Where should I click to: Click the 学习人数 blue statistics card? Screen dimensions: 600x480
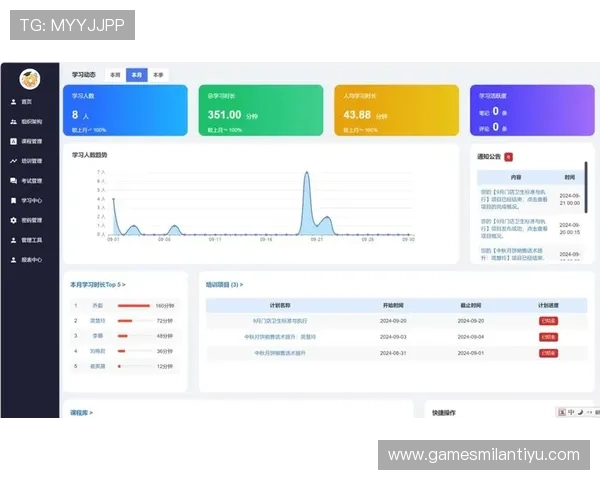pyautogui.click(x=124, y=110)
